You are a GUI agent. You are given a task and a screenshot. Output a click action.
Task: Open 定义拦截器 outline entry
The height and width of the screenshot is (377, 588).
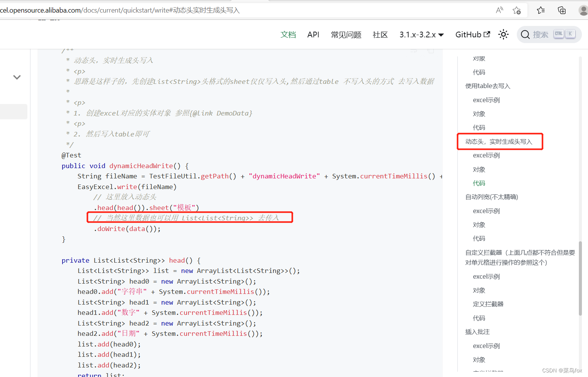[x=488, y=304]
